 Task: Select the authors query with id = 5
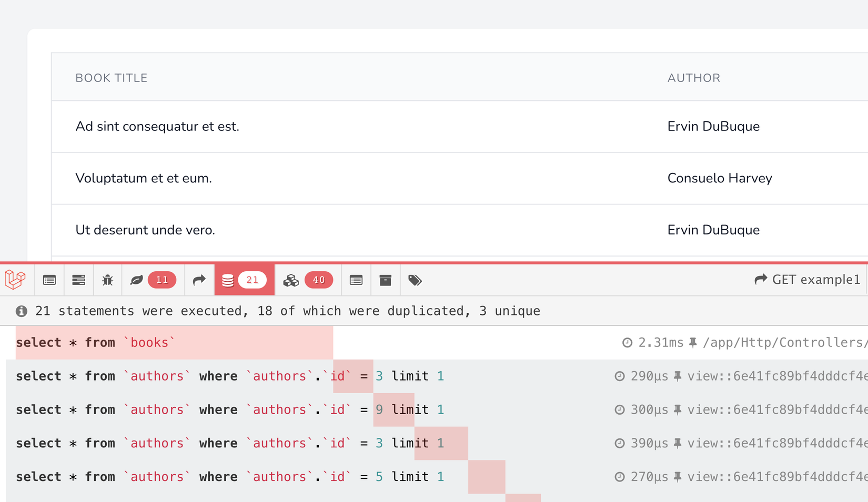[230, 477]
